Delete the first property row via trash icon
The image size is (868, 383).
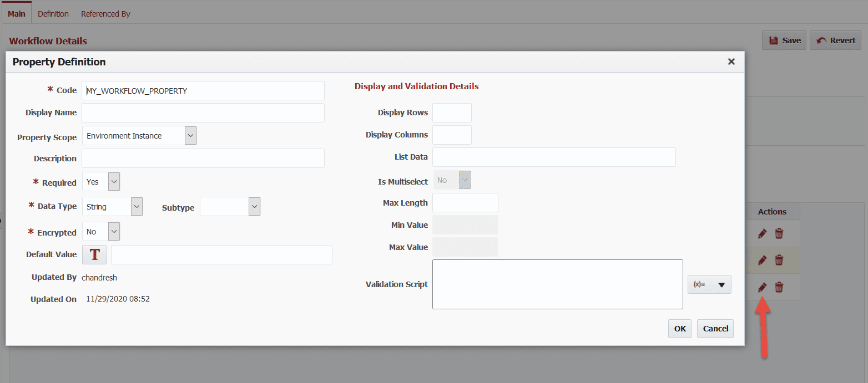(779, 233)
